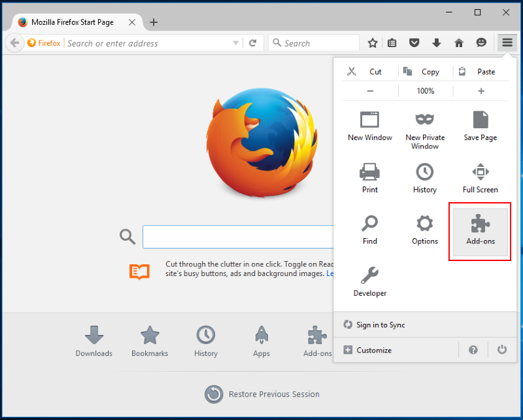The height and width of the screenshot is (420, 523).
Task: Select Save Page in the menu
Action: (x=481, y=126)
